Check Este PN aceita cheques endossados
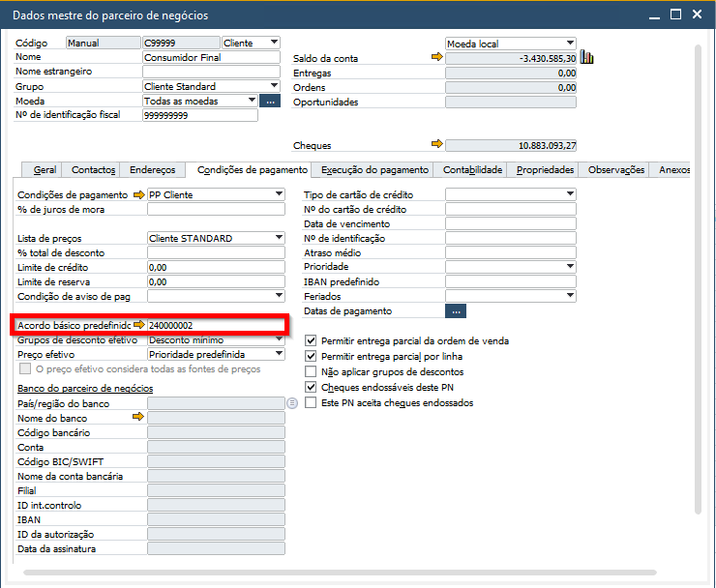716x588 pixels. coord(311,402)
